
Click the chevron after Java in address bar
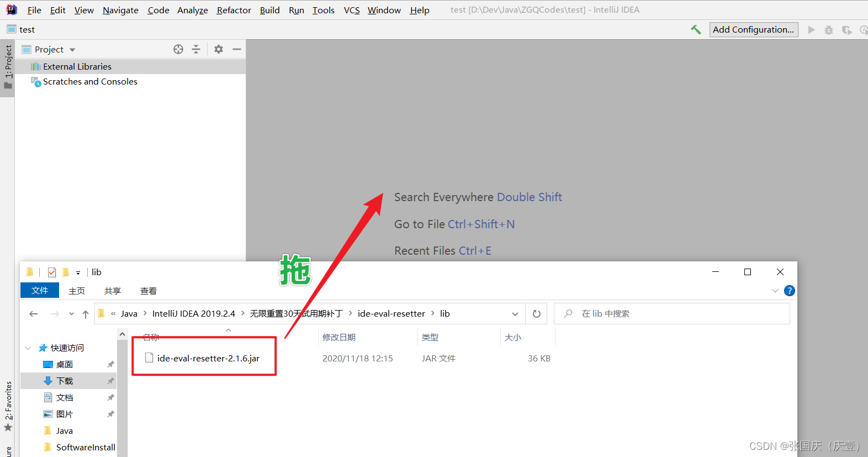pos(145,313)
